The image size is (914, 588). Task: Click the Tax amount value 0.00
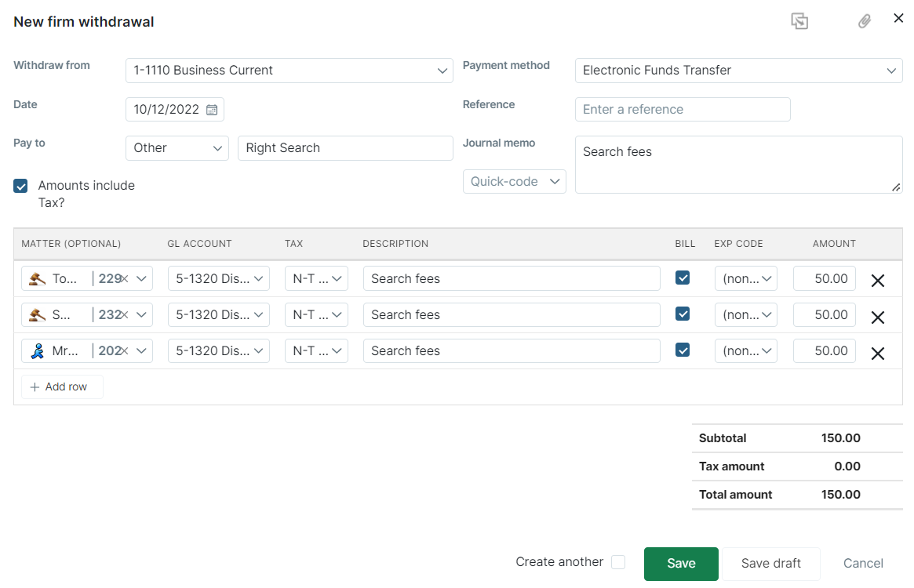tap(847, 466)
